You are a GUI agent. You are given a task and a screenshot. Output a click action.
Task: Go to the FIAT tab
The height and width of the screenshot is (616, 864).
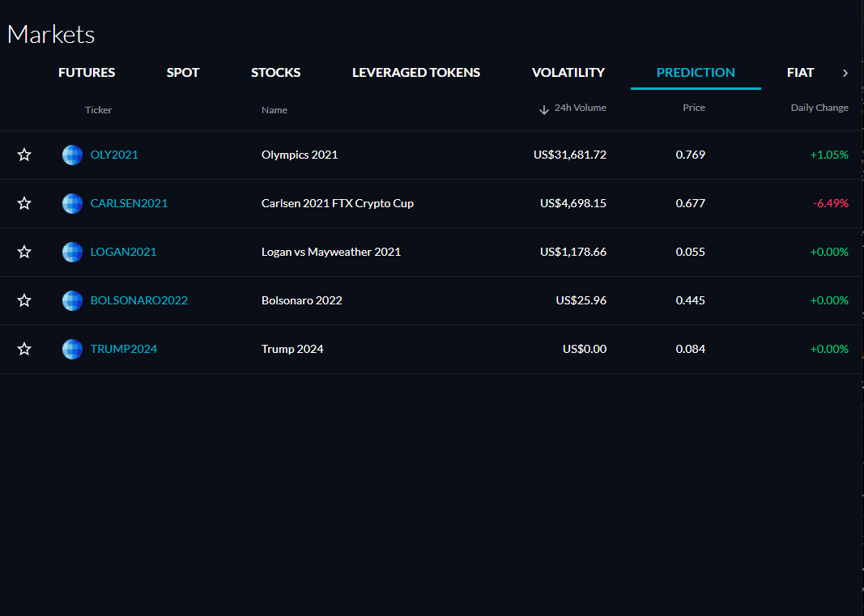801,72
